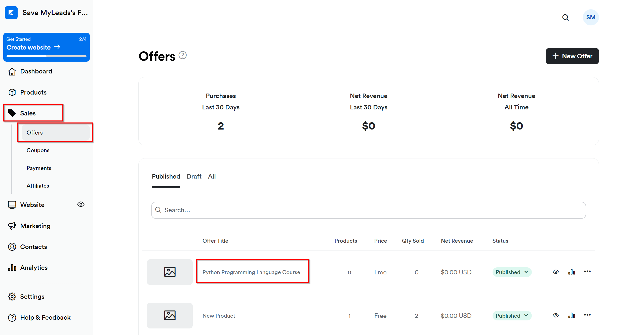The height and width of the screenshot is (335, 644).
Task: Click the New Offer button
Action: (x=572, y=56)
